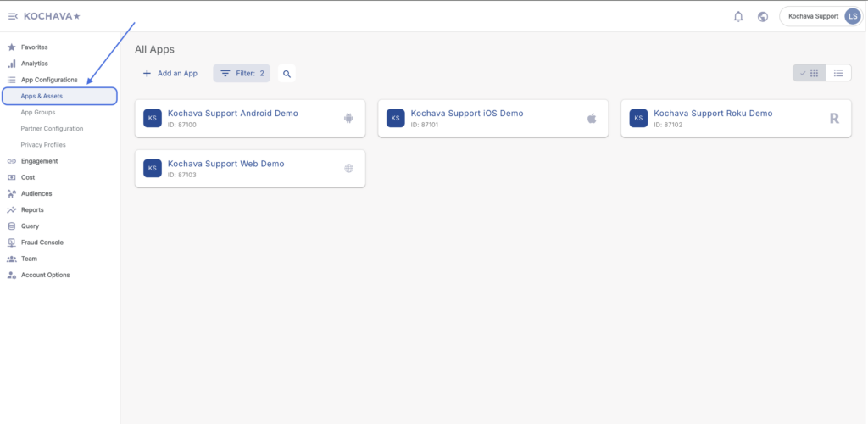Switch to list view layout
The image size is (868, 424).
[x=837, y=73]
